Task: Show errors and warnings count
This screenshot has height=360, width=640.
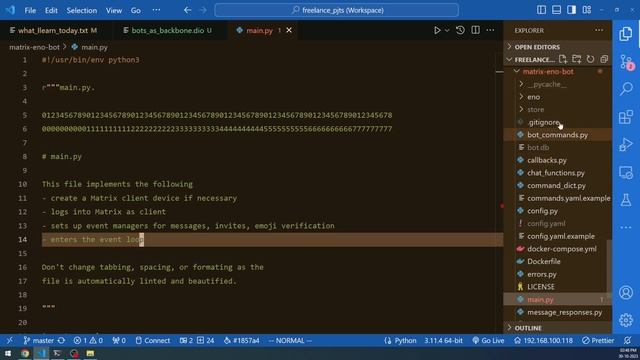Action: [88, 340]
